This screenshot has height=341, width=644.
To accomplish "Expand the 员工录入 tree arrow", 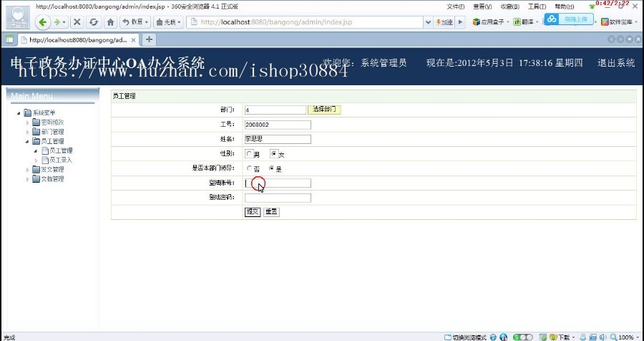I will point(36,160).
